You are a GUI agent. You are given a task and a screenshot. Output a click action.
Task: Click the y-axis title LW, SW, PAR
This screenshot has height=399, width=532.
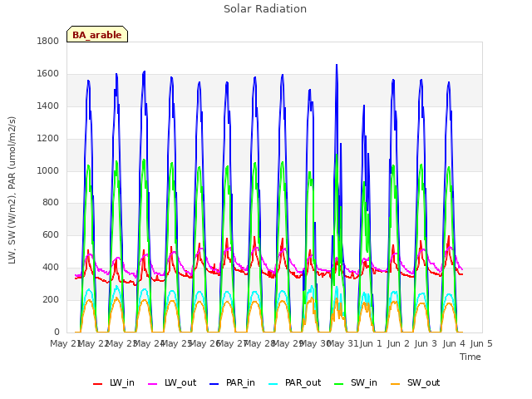click(x=12, y=190)
